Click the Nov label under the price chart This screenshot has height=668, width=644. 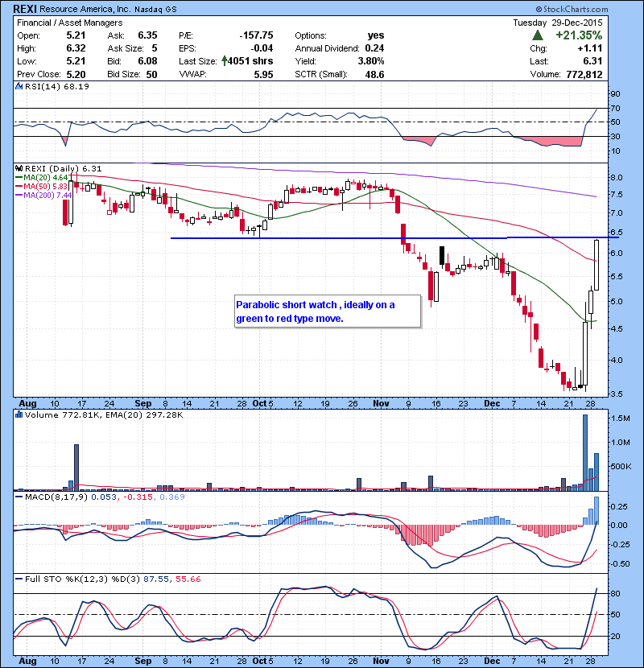click(381, 403)
